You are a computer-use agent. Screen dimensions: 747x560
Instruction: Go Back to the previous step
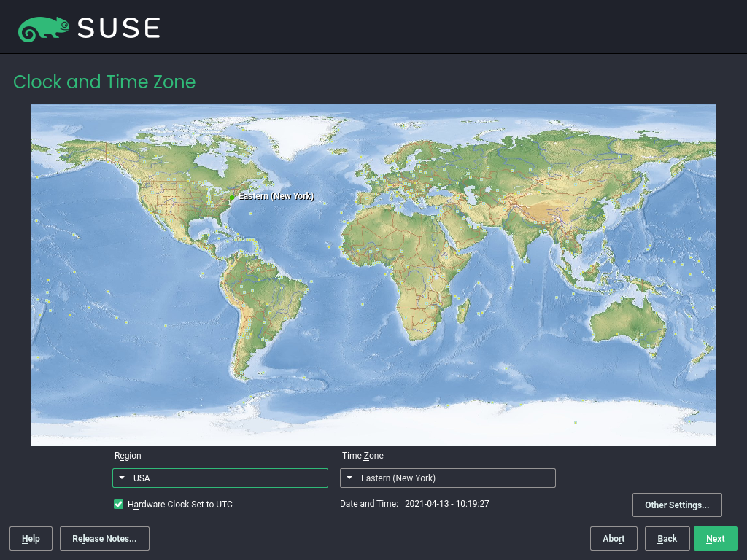tap(667, 539)
